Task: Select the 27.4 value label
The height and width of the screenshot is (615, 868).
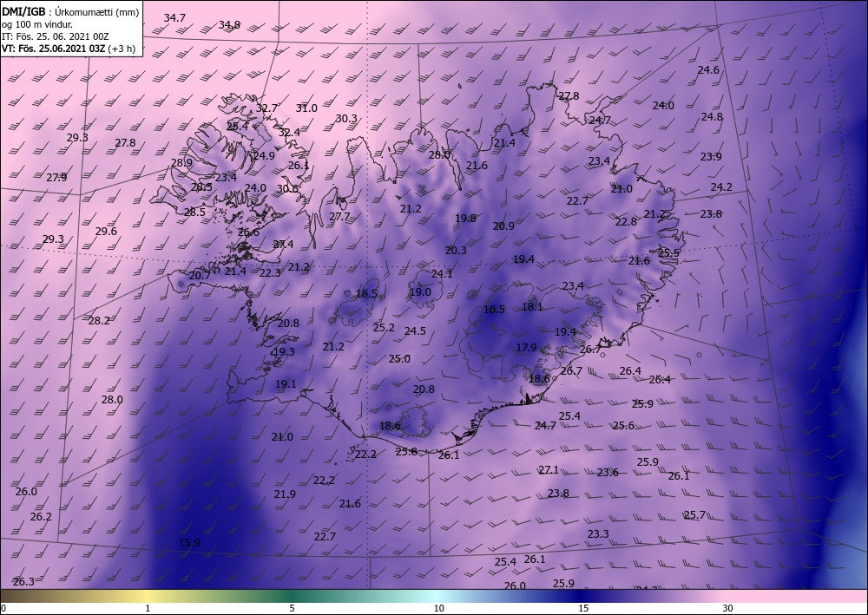Action: click(x=283, y=244)
